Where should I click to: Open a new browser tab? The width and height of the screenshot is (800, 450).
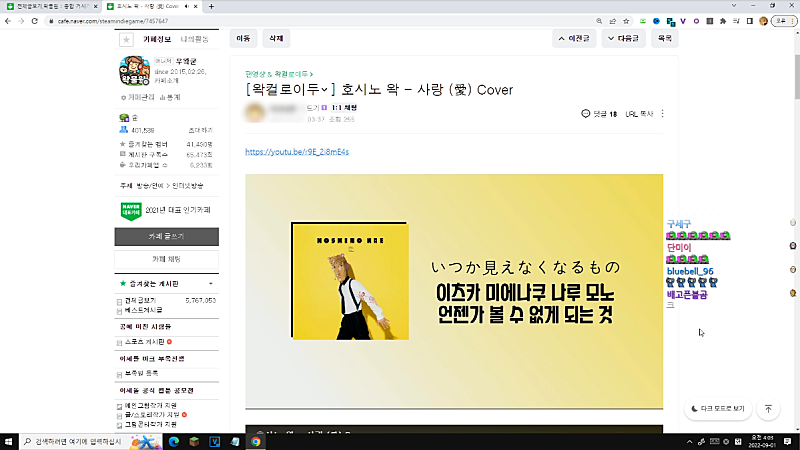211,7
